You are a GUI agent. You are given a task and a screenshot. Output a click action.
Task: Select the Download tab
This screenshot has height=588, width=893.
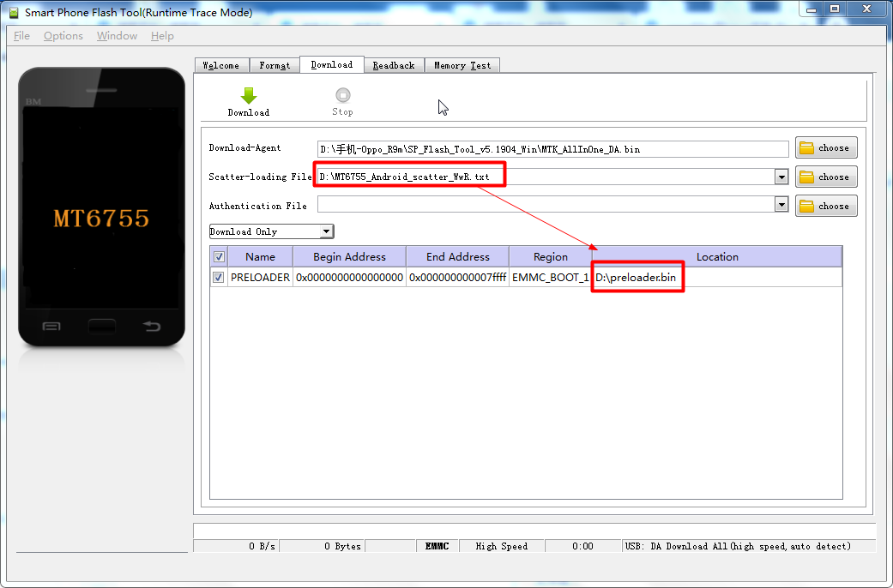(331, 64)
